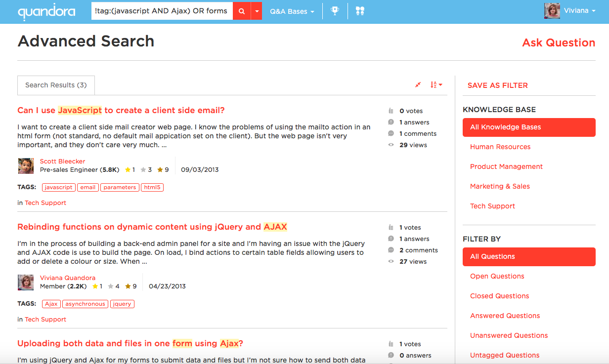Click the views eye icon beside 27 views
This screenshot has width=609, height=364.
[x=391, y=261]
